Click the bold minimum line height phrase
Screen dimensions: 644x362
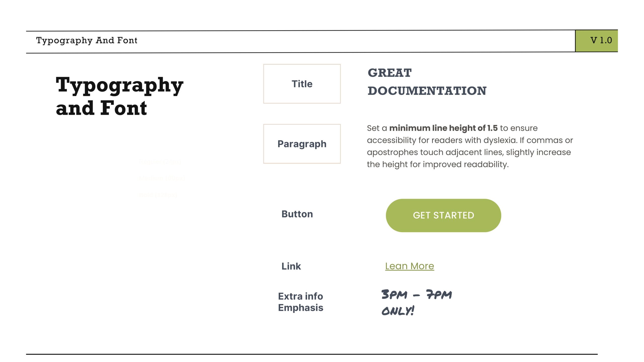click(x=444, y=128)
